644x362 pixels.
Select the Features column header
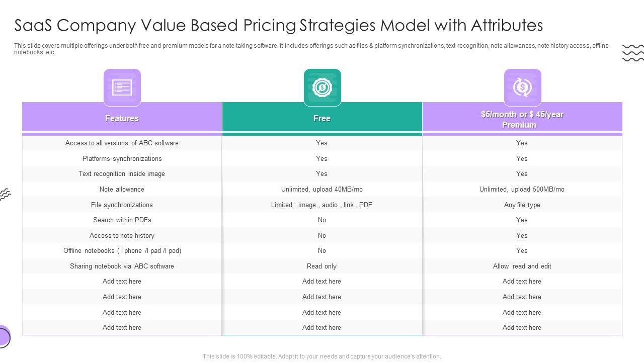click(x=122, y=118)
